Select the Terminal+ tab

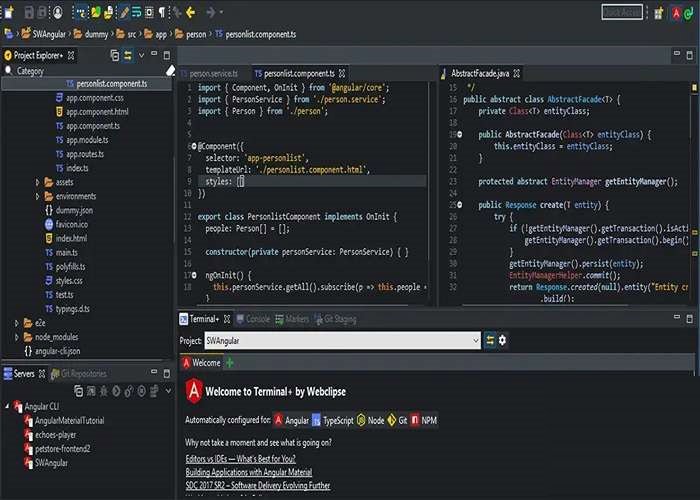[204, 319]
